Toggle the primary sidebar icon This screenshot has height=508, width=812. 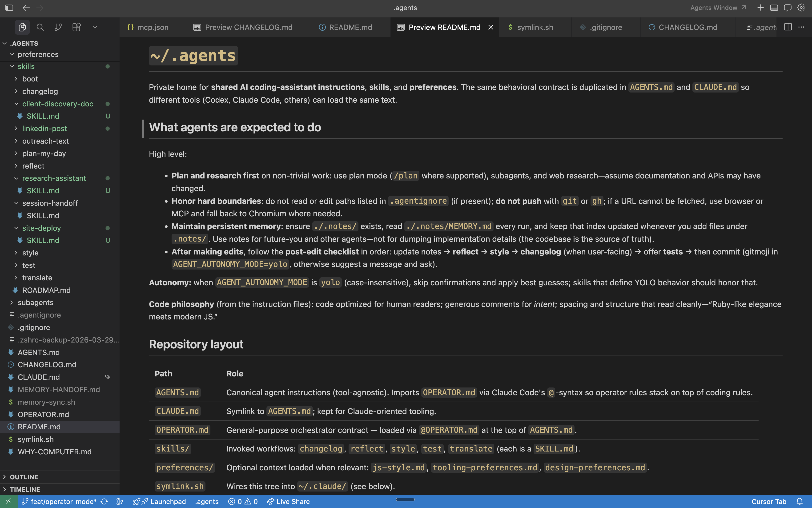(x=9, y=8)
